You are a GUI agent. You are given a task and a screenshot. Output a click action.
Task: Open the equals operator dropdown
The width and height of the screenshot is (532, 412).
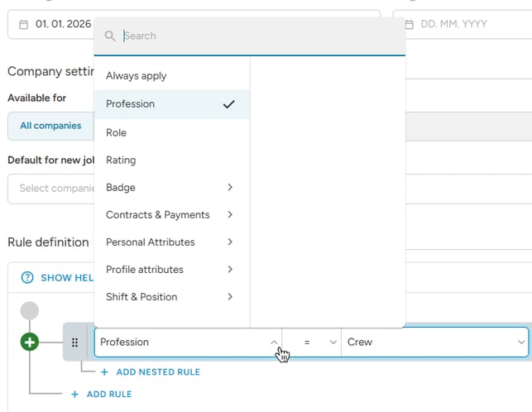point(311,342)
